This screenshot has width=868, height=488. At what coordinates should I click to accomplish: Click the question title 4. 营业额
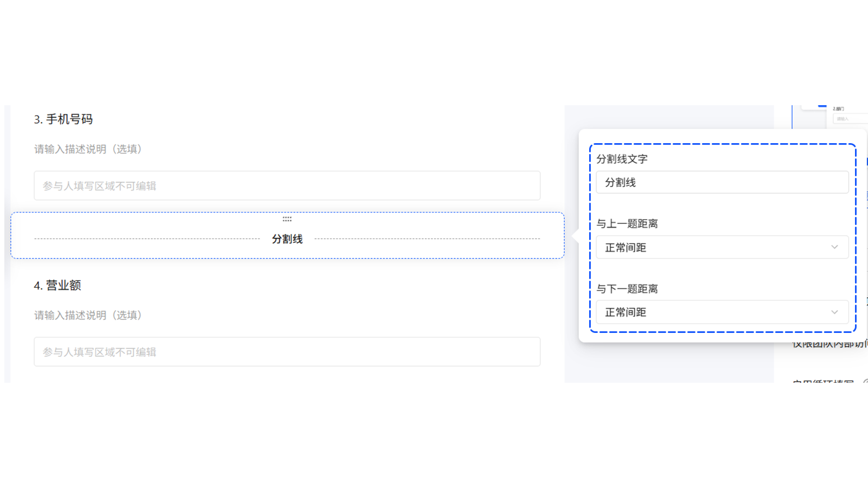point(58,285)
